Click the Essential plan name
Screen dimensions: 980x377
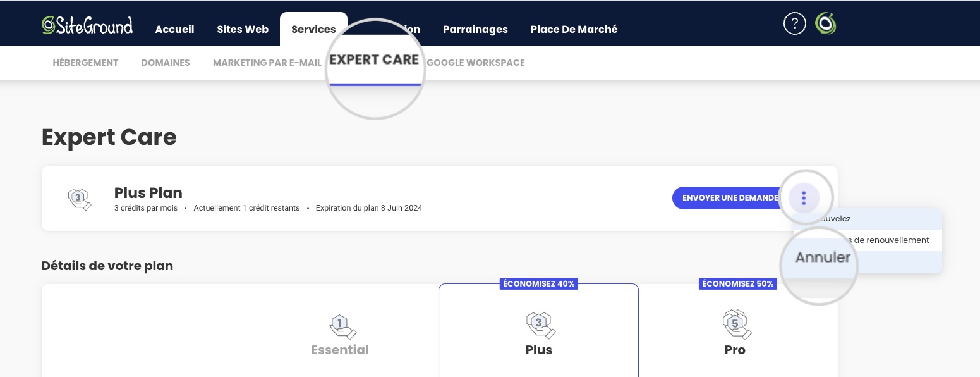(x=340, y=350)
